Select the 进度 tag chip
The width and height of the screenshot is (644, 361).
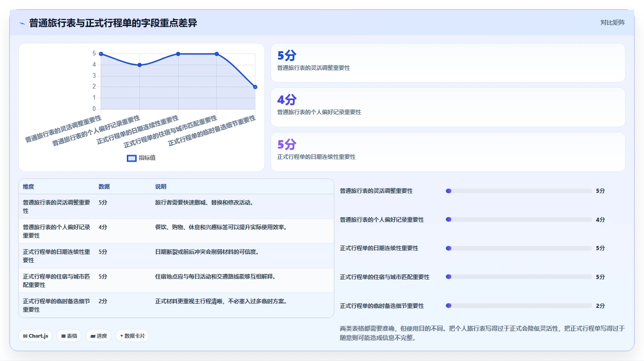point(98,336)
